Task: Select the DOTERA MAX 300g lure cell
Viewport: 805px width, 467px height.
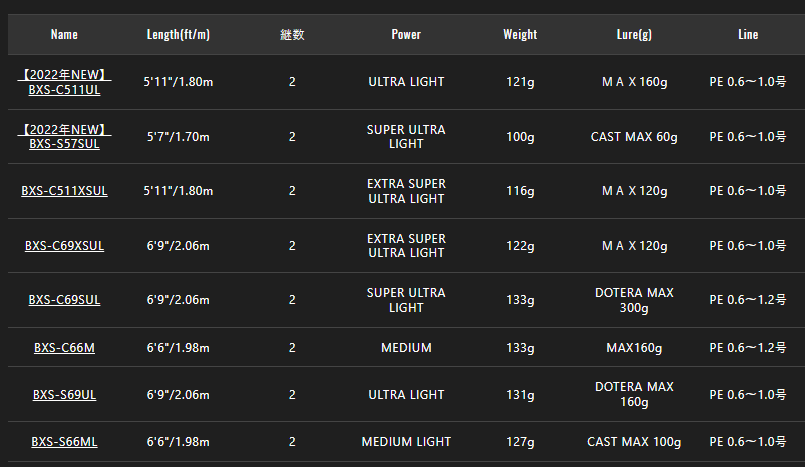Action: 634,300
